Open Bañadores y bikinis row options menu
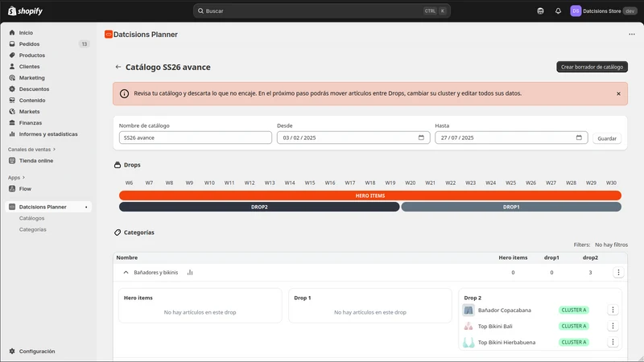 618,273
